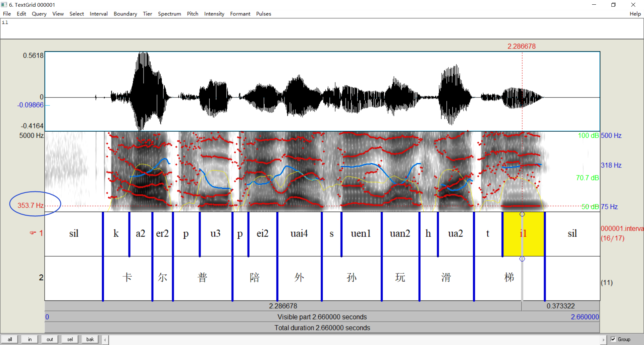Screen dimensions: 644x345
Task: Select the '陪' interval on tier 2
Action: (x=255, y=278)
